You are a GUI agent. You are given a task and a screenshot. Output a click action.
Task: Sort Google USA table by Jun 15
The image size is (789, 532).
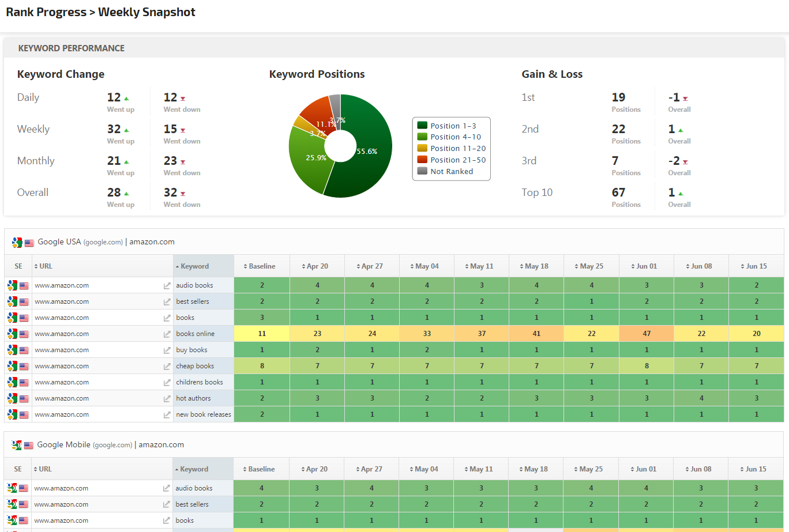pos(756,266)
